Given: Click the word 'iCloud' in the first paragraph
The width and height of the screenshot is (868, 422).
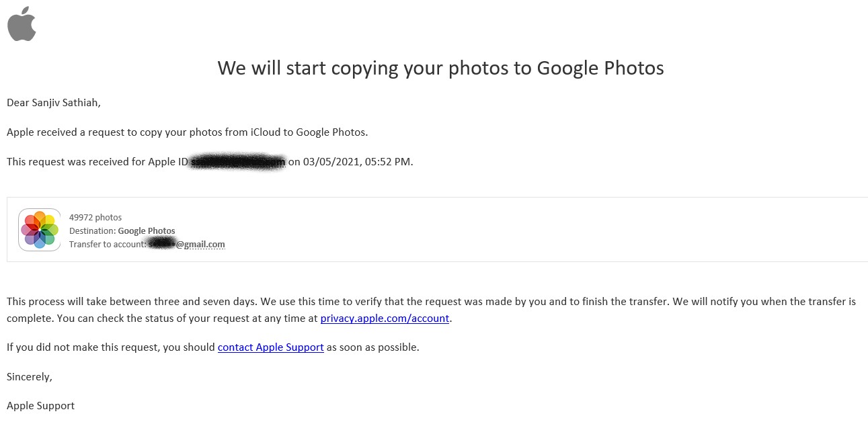Looking at the screenshot, I should coord(265,132).
